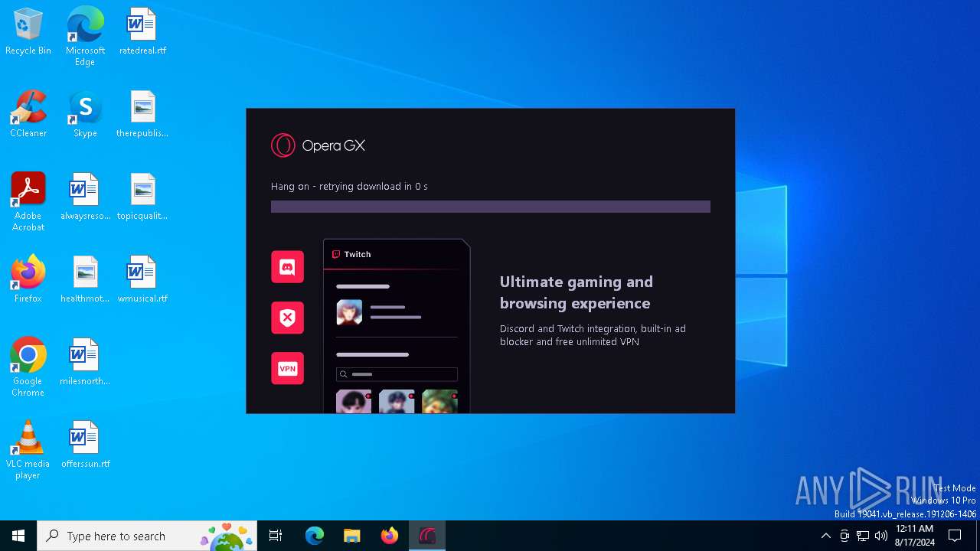Click the Opera GX logo in the installer
This screenshot has height=551, width=980.
point(318,145)
